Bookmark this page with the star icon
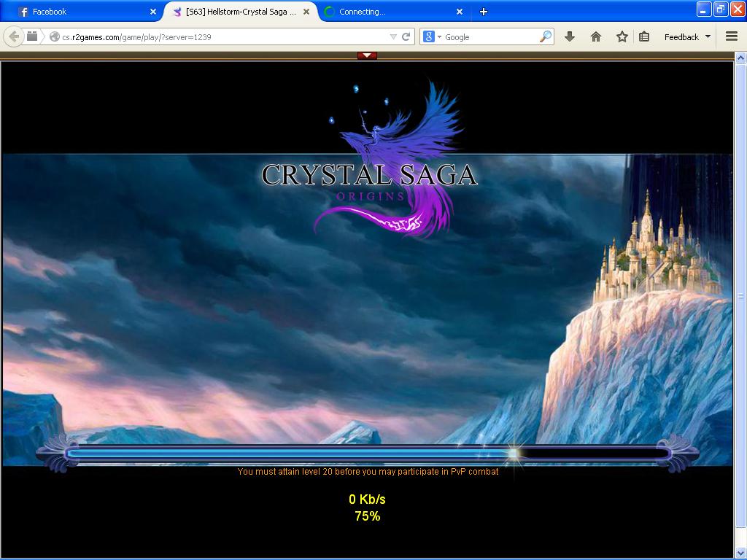This screenshot has width=747, height=560. click(x=622, y=36)
